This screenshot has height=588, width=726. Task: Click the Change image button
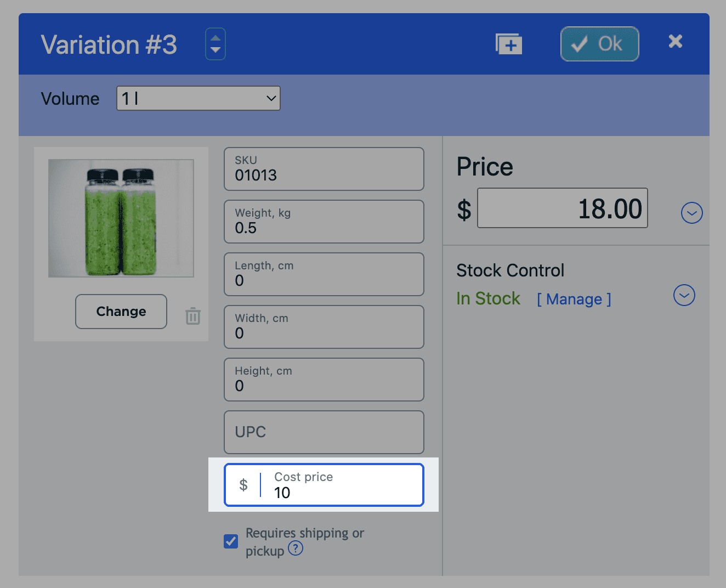pos(121,312)
